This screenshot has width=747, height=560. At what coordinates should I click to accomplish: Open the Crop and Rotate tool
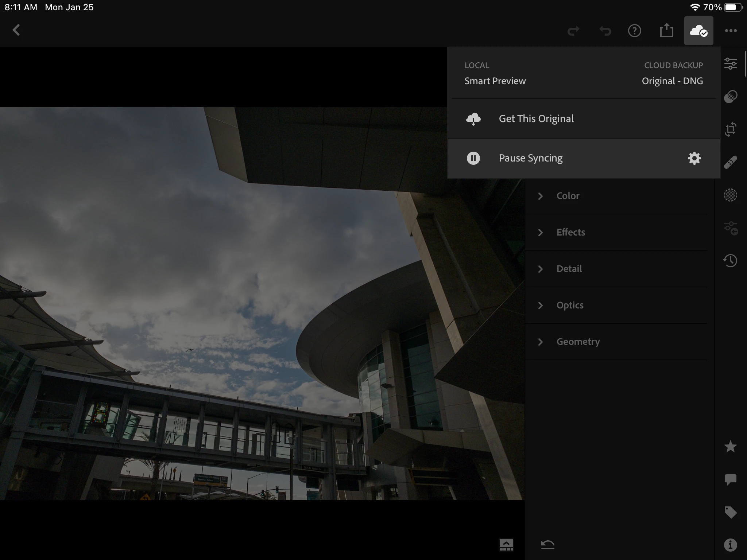pos(730,129)
